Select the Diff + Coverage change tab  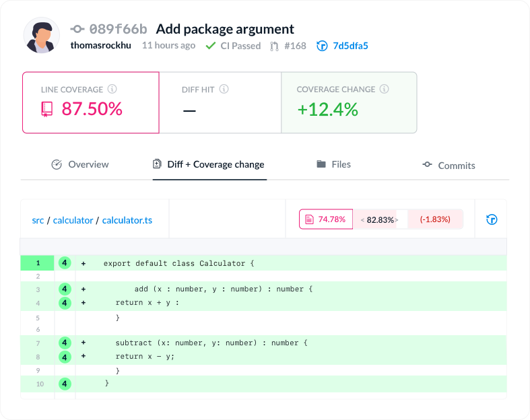pos(209,164)
